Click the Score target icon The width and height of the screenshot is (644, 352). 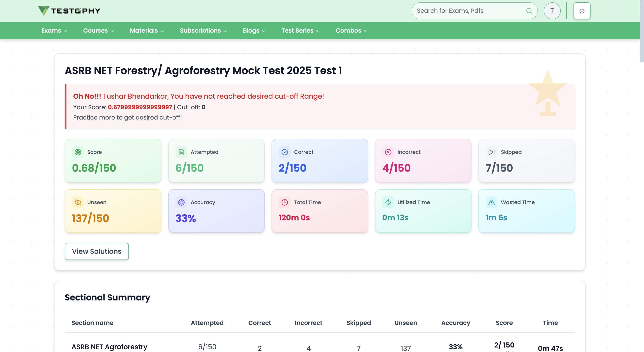(78, 152)
